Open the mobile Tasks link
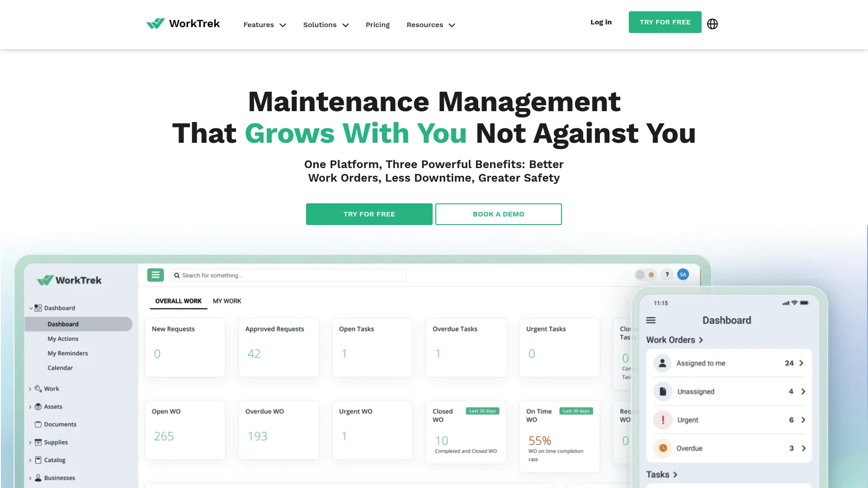The width and height of the screenshot is (868, 488). (662, 474)
